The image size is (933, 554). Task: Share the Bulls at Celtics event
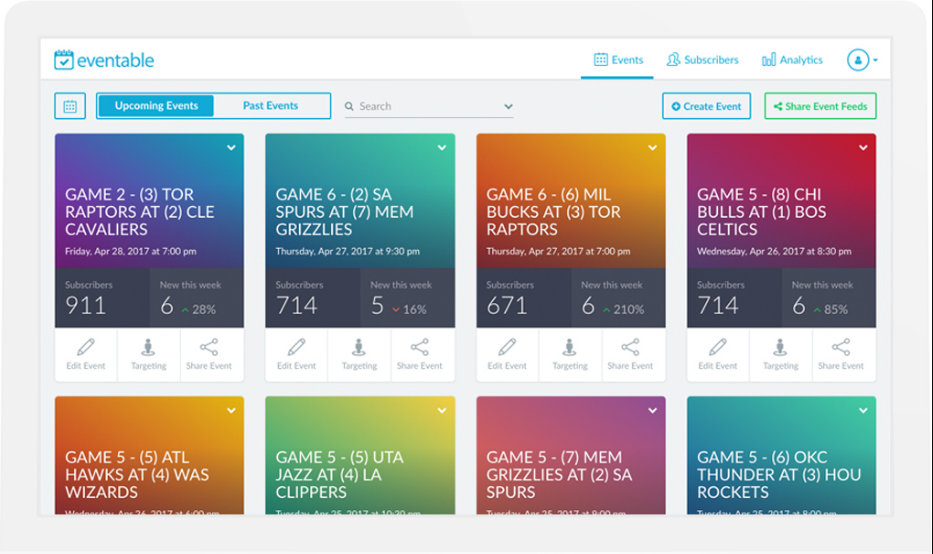[x=841, y=354]
